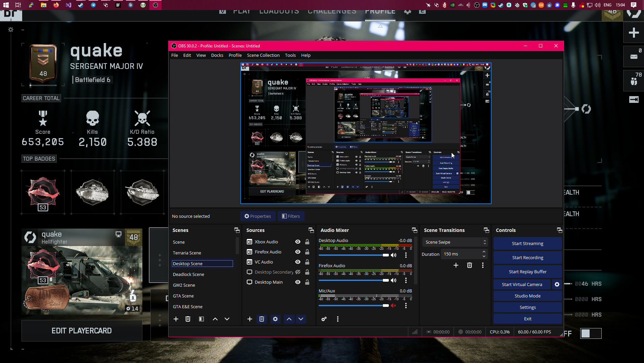Select the Deadlock Scene in scenes list
The image size is (644, 363).
[x=188, y=274]
